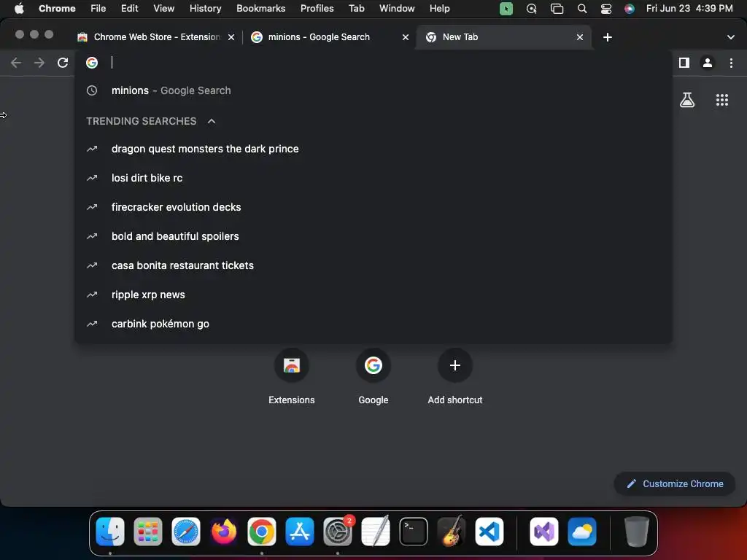Image resolution: width=747 pixels, height=560 pixels.
Task: Click Customize Chrome button
Action: 675,484
